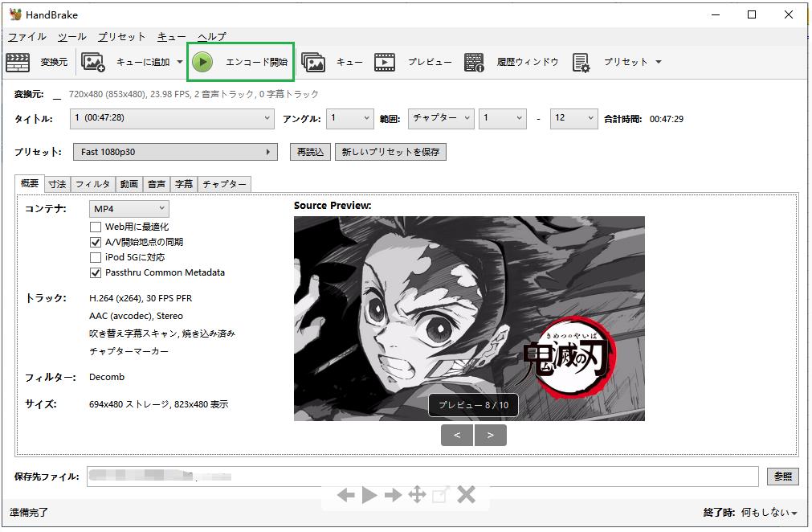Click the 準備完了 status text

coord(28,513)
